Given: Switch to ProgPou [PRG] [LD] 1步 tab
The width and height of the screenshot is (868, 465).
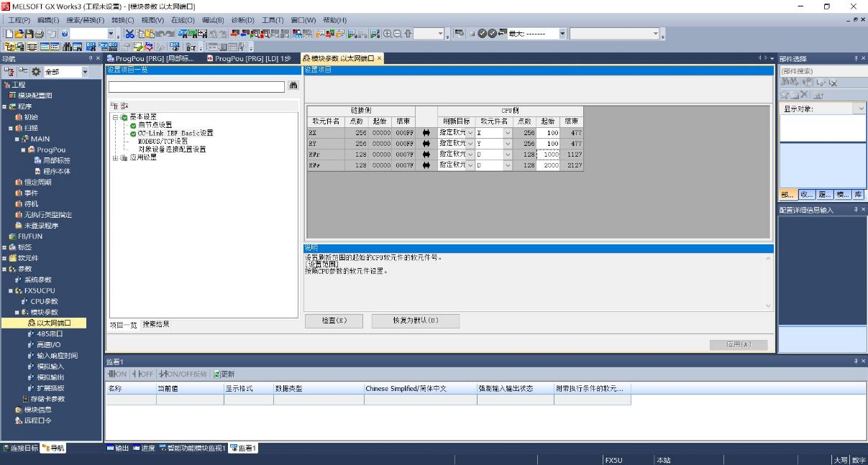Looking at the screenshot, I should pyautogui.click(x=248, y=58).
